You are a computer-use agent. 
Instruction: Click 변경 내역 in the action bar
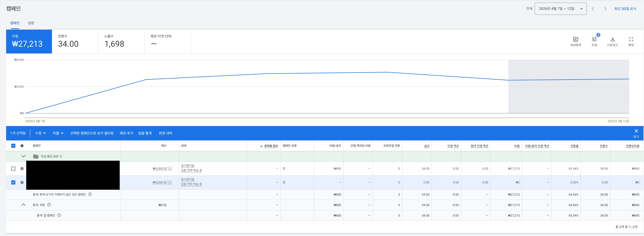point(165,133)
